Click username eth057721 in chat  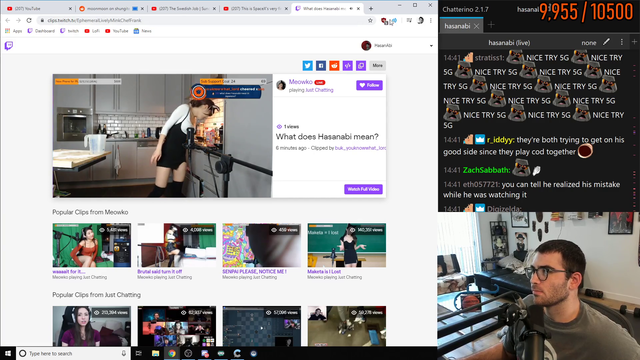point(481,184)
